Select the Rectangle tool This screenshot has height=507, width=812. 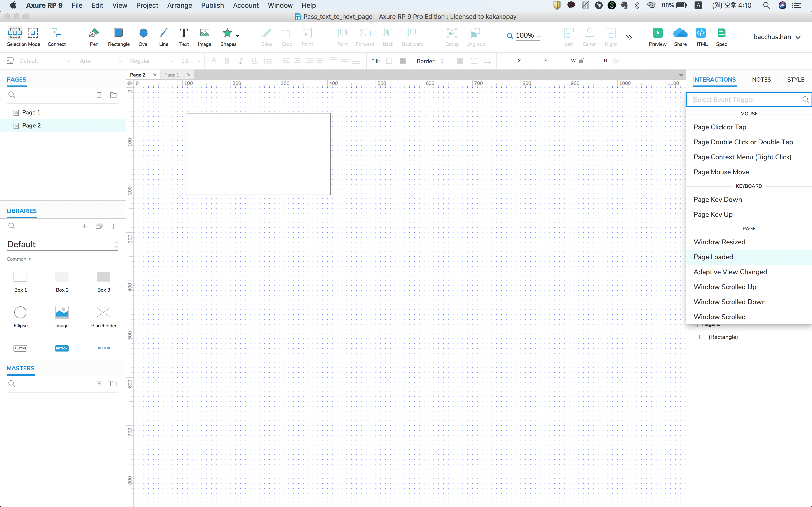click(x=118, y=33)
